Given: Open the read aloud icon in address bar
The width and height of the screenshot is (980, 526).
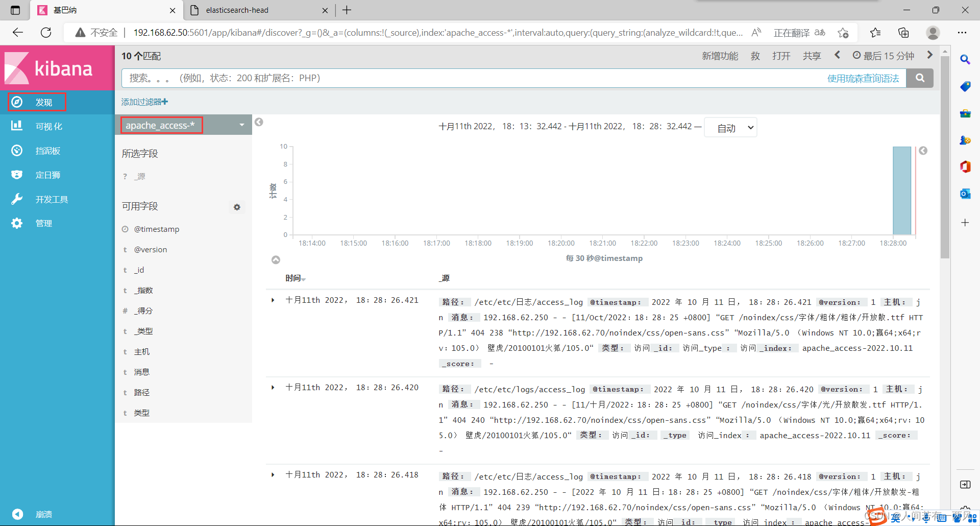Looking at the screenshot, I should pos(756,33).
